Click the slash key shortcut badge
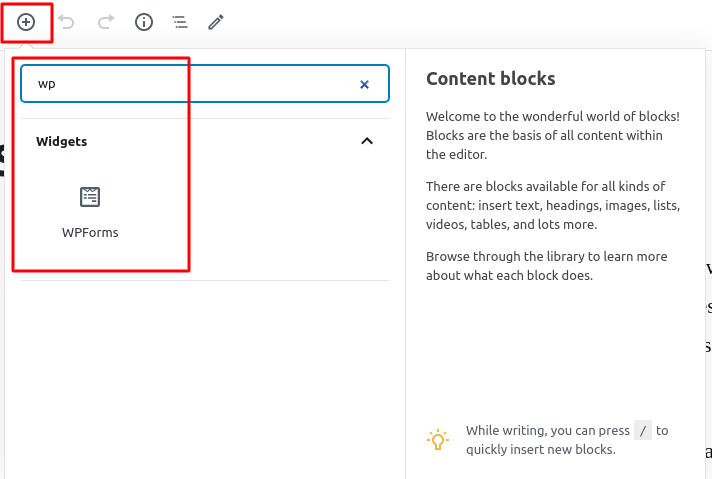 coord(644,431)
